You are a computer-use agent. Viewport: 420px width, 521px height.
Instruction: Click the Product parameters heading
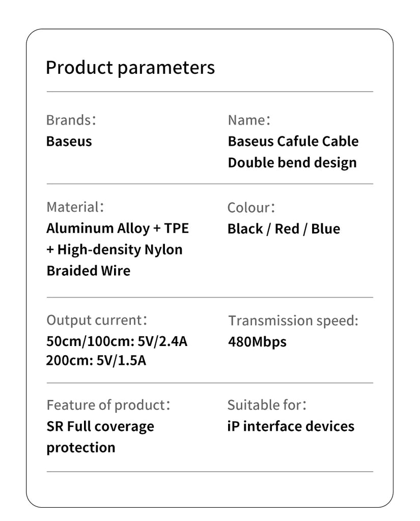(x=130, y=68)
